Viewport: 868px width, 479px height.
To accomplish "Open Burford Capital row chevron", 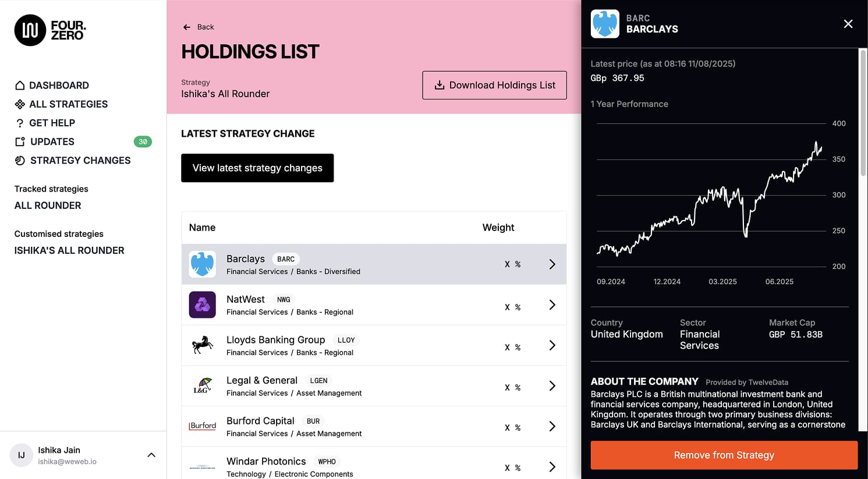I will point(552,427).
